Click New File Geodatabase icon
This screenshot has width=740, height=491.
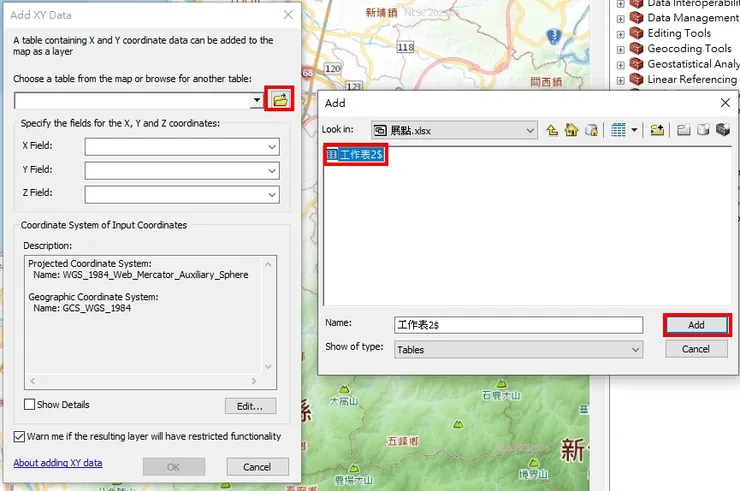point(703,129)
